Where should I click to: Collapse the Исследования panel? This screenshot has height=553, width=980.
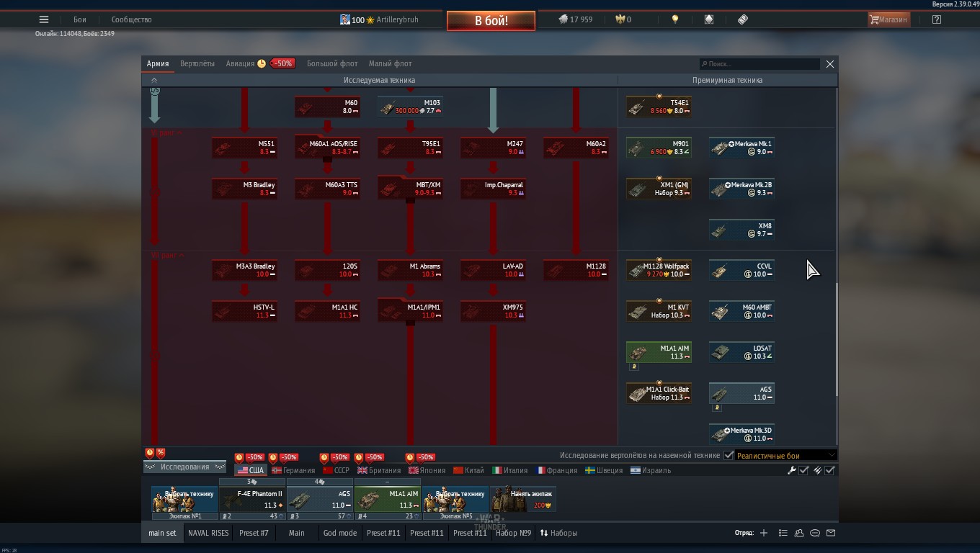click(185, 467)
